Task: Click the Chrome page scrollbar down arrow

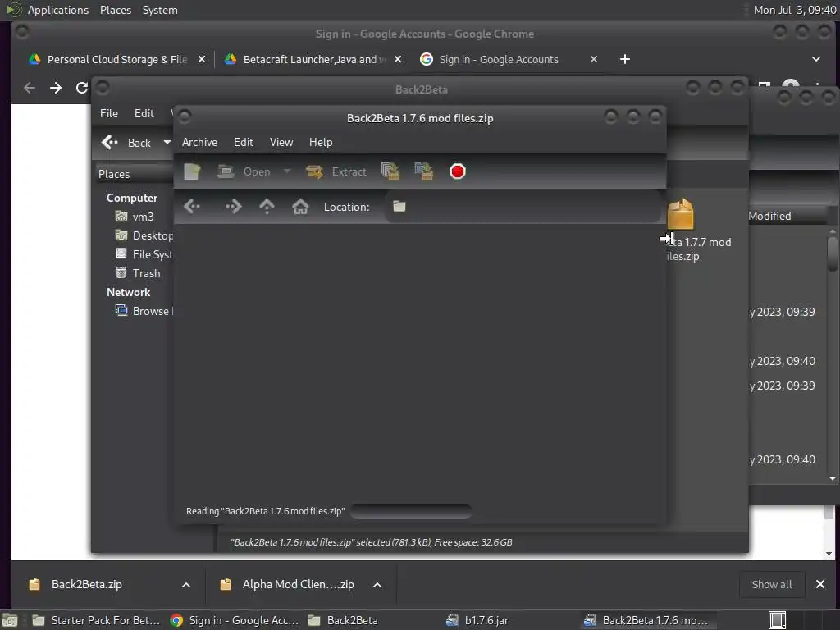Action: point(829,554)
